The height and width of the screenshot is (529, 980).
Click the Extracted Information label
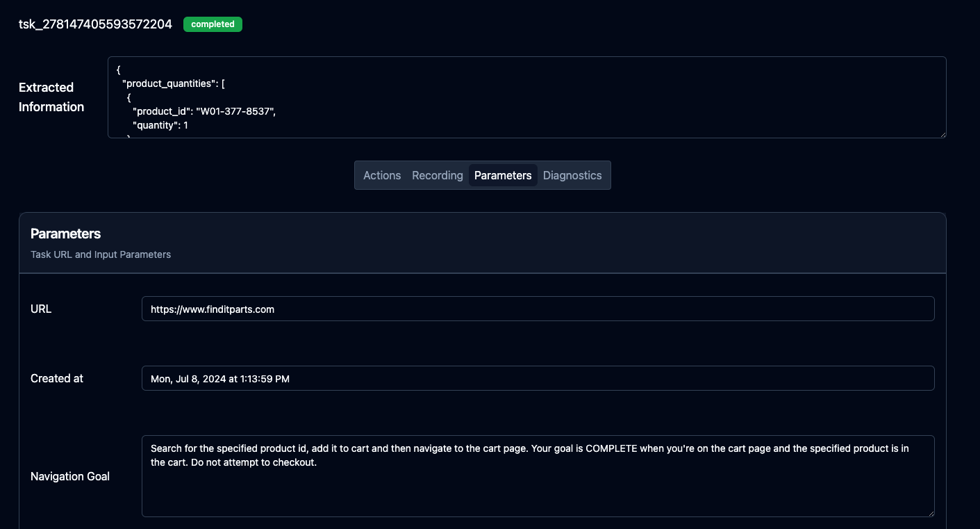(x=51, y=97)
